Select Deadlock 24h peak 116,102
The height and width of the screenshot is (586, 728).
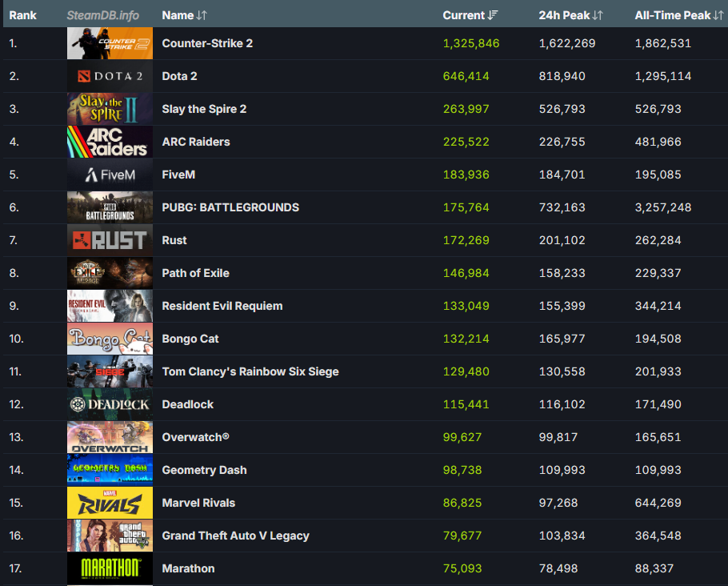(562, 404)
